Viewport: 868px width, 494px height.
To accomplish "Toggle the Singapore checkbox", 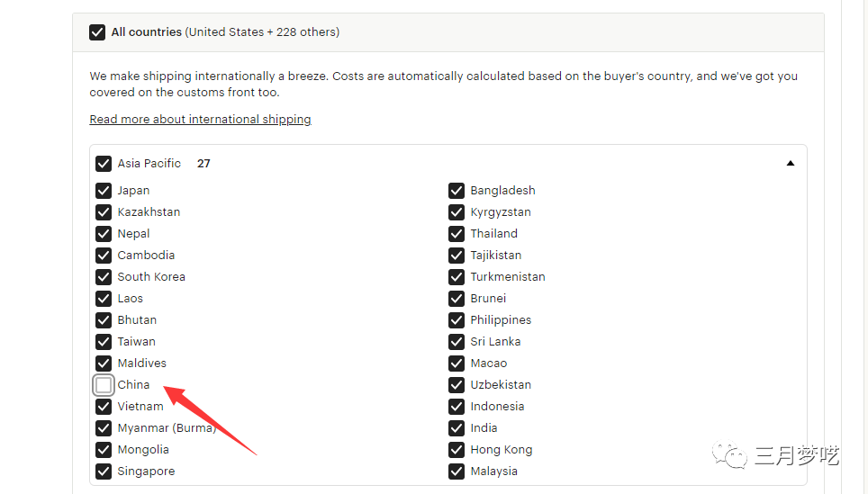I will pos(104,472).
